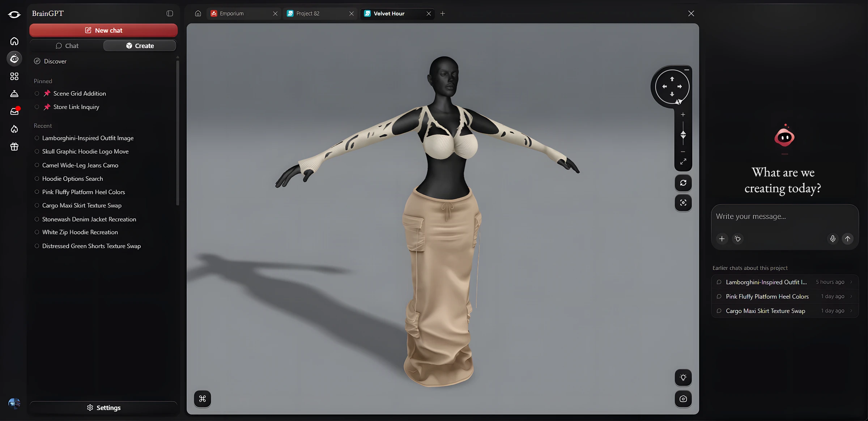The image size is (868, 421).
Task: Open the inbox icon with red notification
Action: click(14, 111)
